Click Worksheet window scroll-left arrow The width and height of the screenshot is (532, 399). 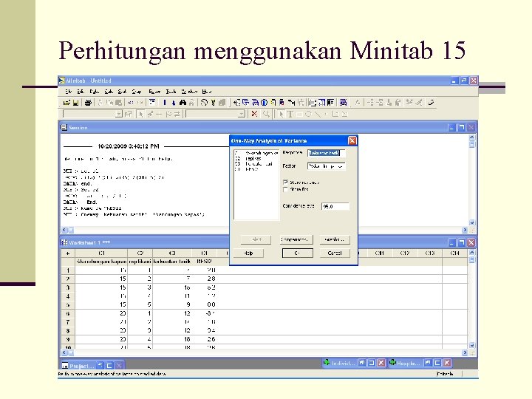pos(64,353)
